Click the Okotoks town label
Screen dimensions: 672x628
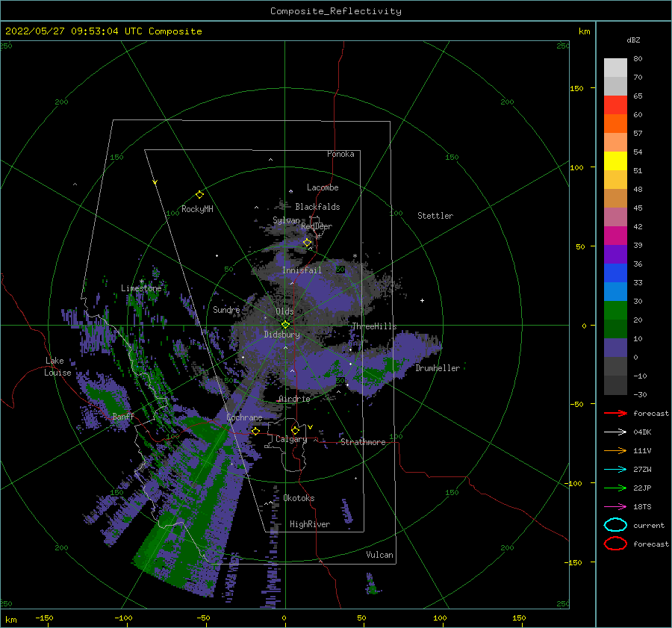299,498
